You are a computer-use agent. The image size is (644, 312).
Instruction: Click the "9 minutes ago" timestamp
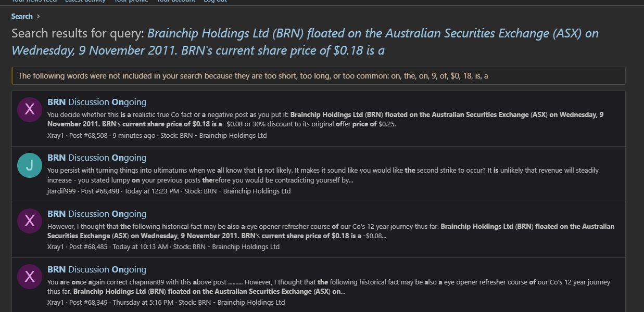point(134,136)
